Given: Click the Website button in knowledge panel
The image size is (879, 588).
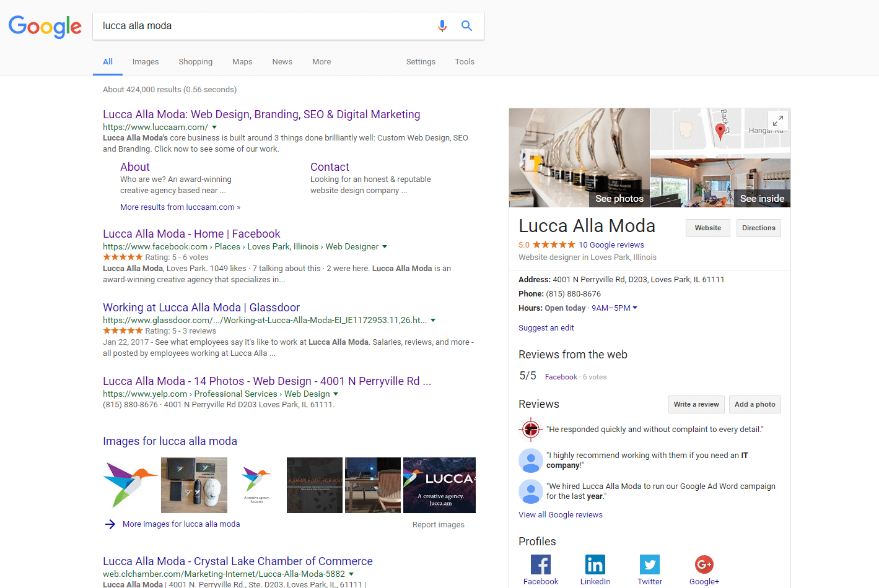Looking at the screenshot, I should 708,228.
